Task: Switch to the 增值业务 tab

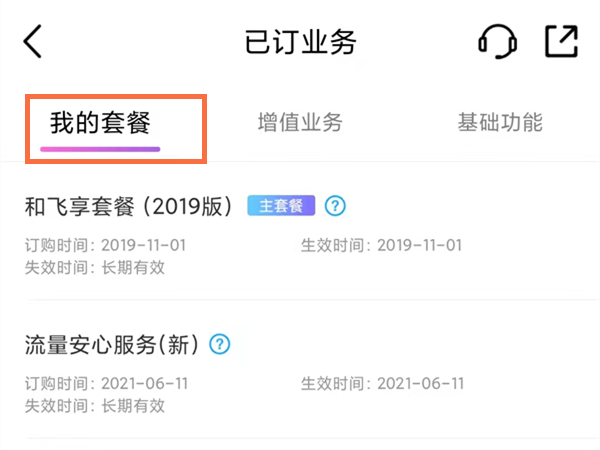Action: pyautogui.click(x=300, y=123)
